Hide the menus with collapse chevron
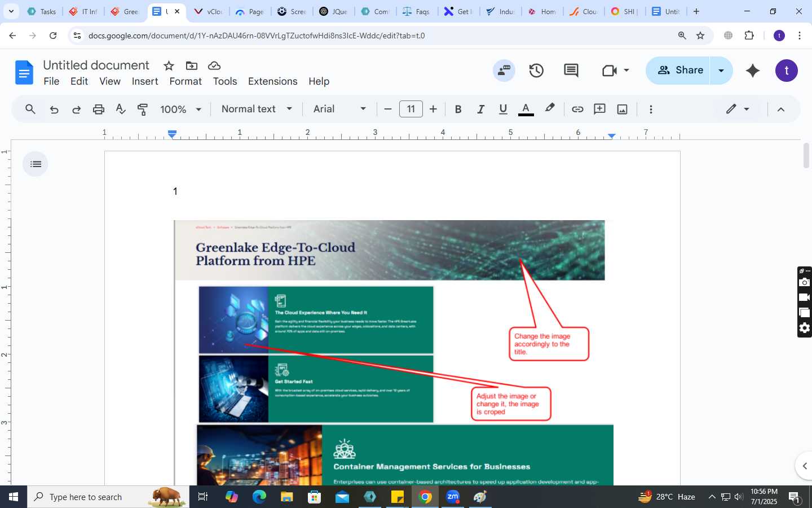812x508 pixels. [781, 109]
